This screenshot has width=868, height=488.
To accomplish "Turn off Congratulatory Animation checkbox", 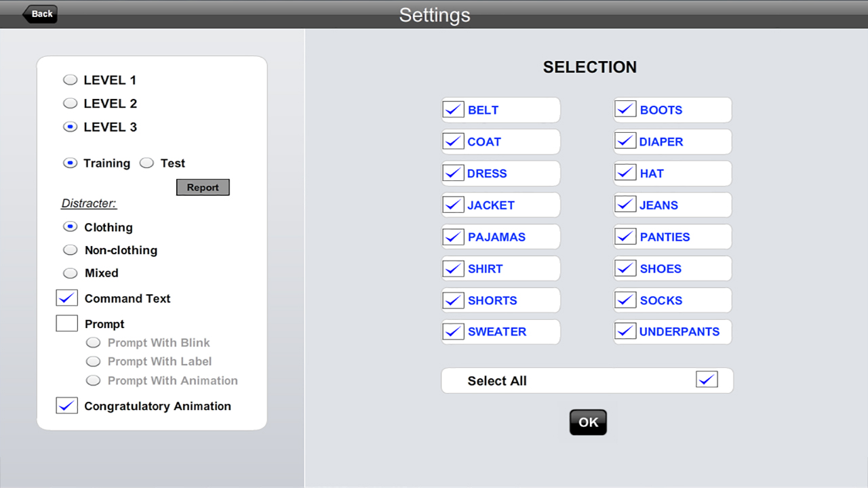I will (x=67, y=405).
